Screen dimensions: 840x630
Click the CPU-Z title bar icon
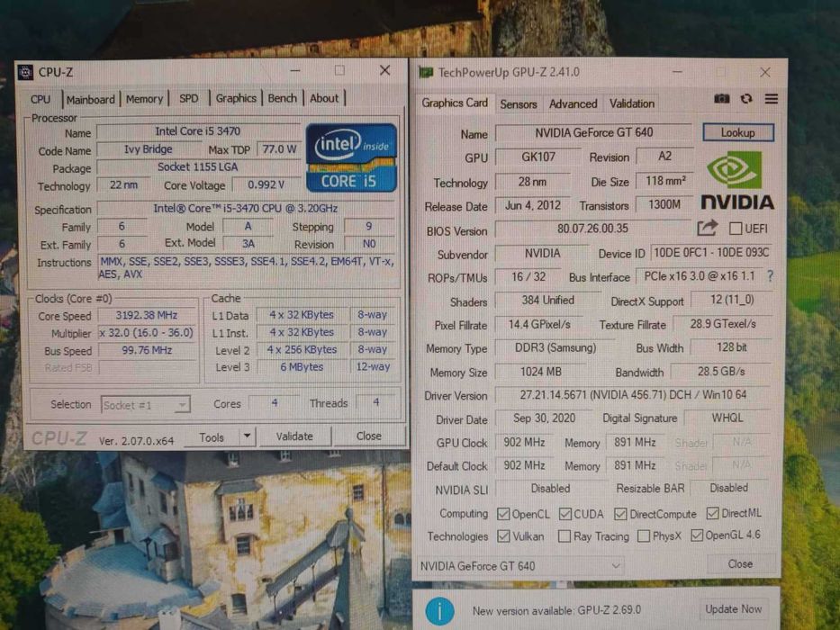(25, 72)
